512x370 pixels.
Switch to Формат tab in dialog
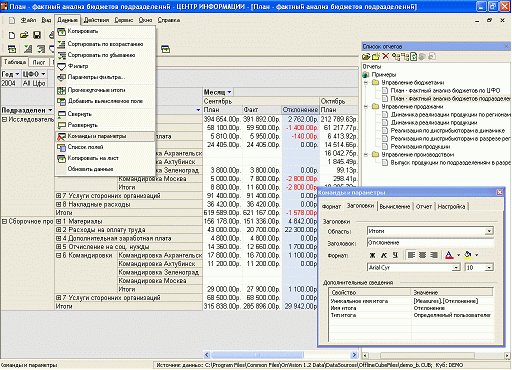(x=332, y=207)
